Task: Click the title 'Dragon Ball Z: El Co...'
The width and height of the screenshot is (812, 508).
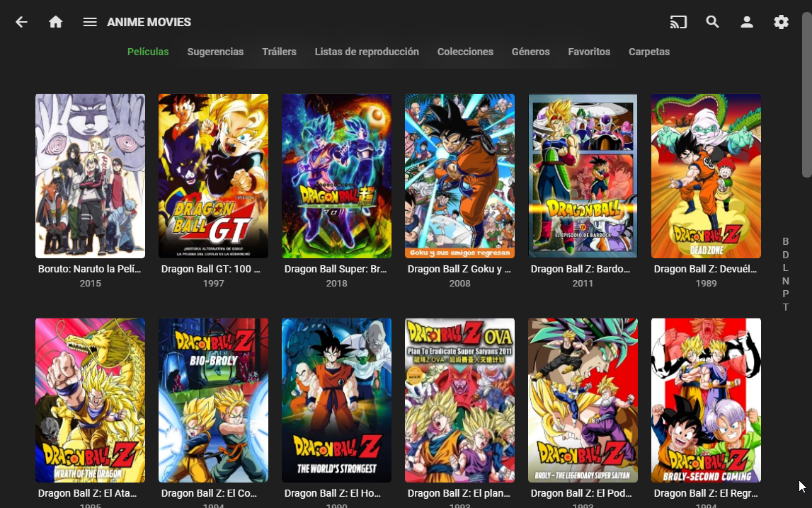Action: coord(210,494)
